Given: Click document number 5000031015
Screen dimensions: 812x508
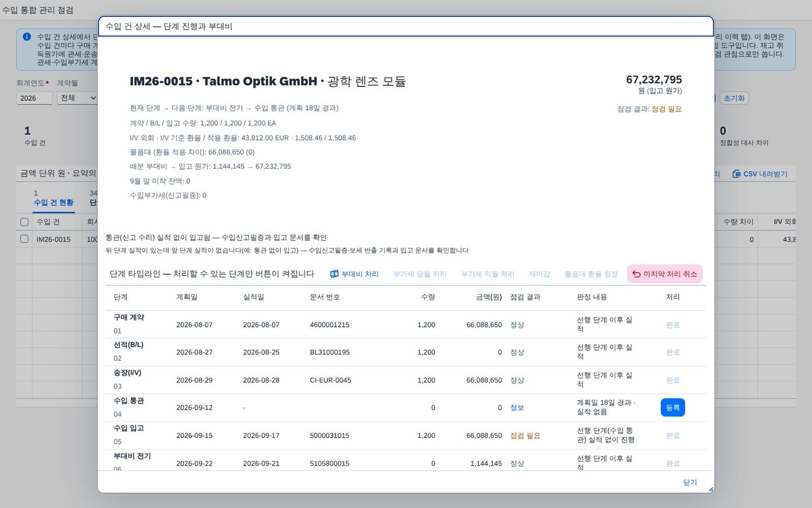Looking at the screenshot, I should point(329,436).
